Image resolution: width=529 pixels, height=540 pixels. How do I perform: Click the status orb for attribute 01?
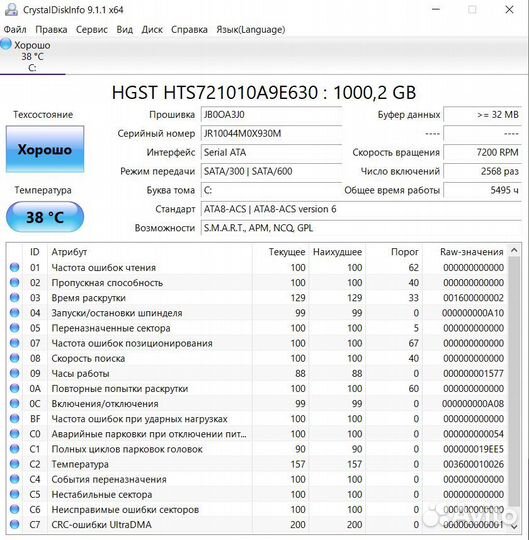pos(14,267)
